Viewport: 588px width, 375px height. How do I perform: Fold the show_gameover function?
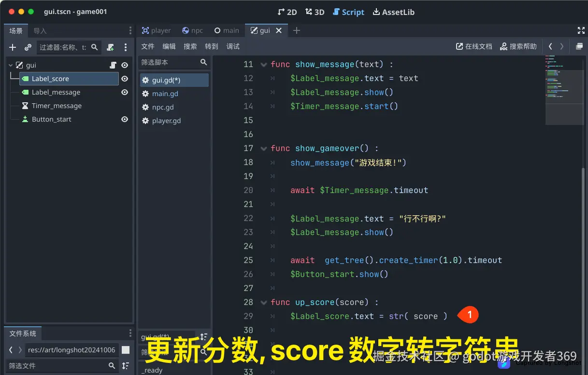point(263,148)
